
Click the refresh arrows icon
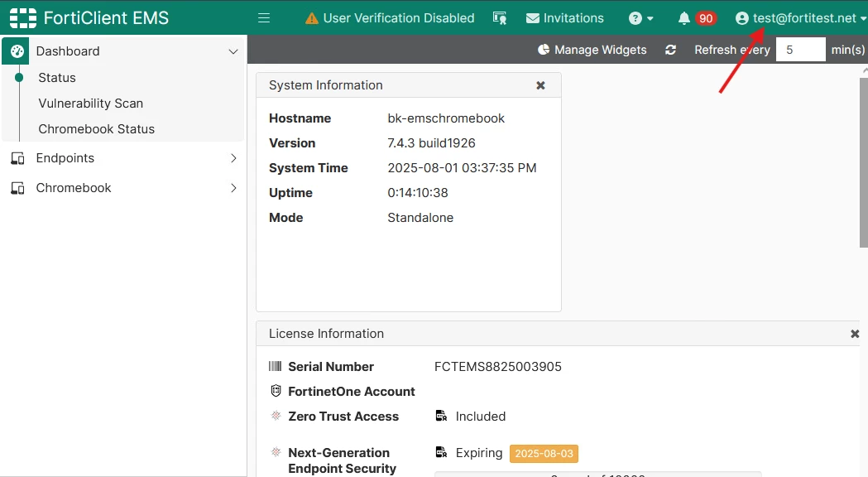click(670, 50)
